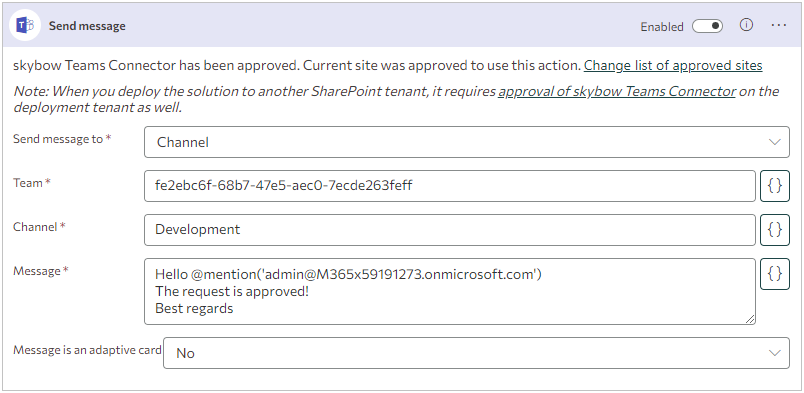
Task: Grab the Message textarea resize handle
Action: click(x=750, y=319)
